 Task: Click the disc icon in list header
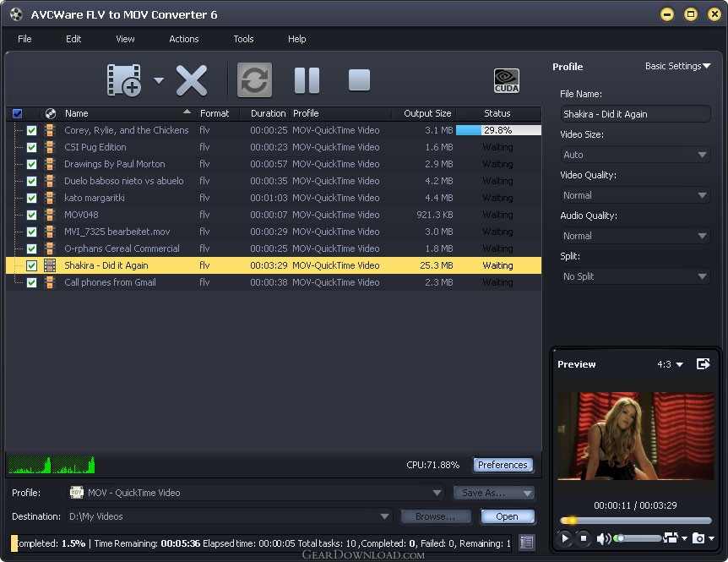[50, 113]
